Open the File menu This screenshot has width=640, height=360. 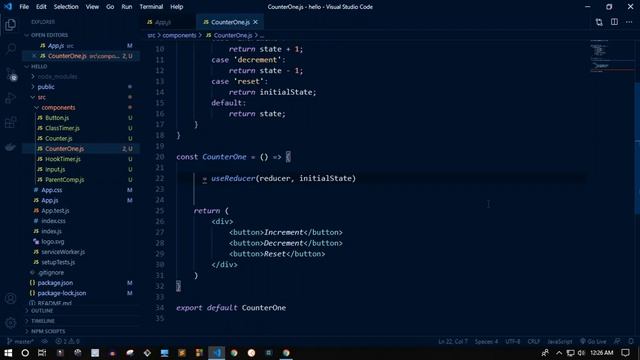(x=24, y=7)
